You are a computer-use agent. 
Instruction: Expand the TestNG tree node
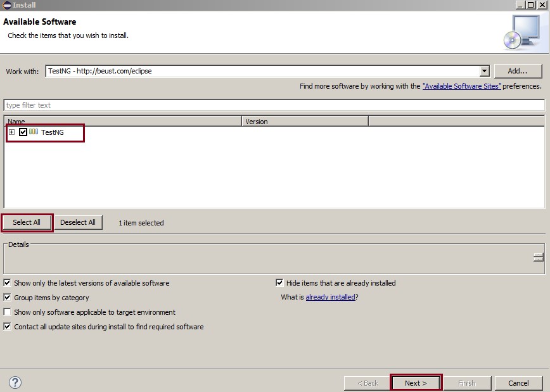(x=11, y=132)
